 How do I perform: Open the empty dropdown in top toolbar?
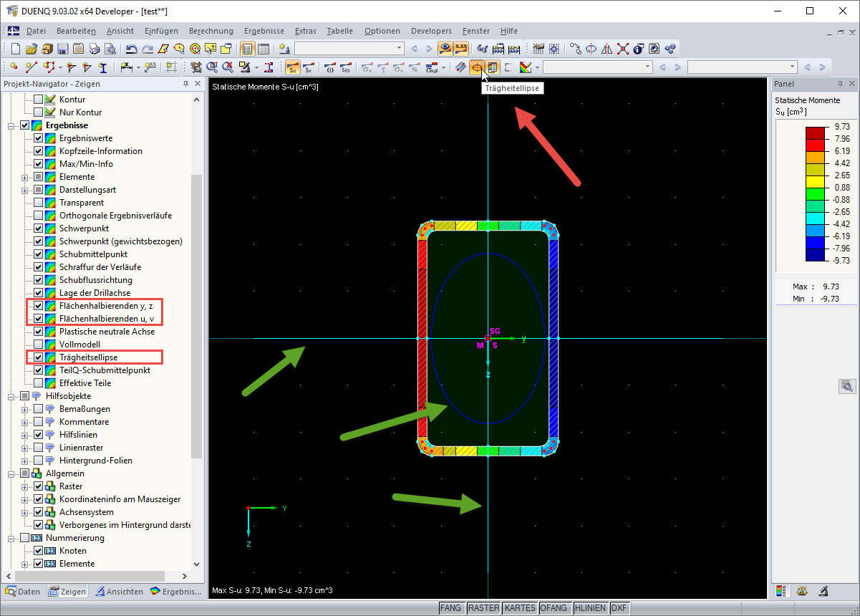point(349,49)
